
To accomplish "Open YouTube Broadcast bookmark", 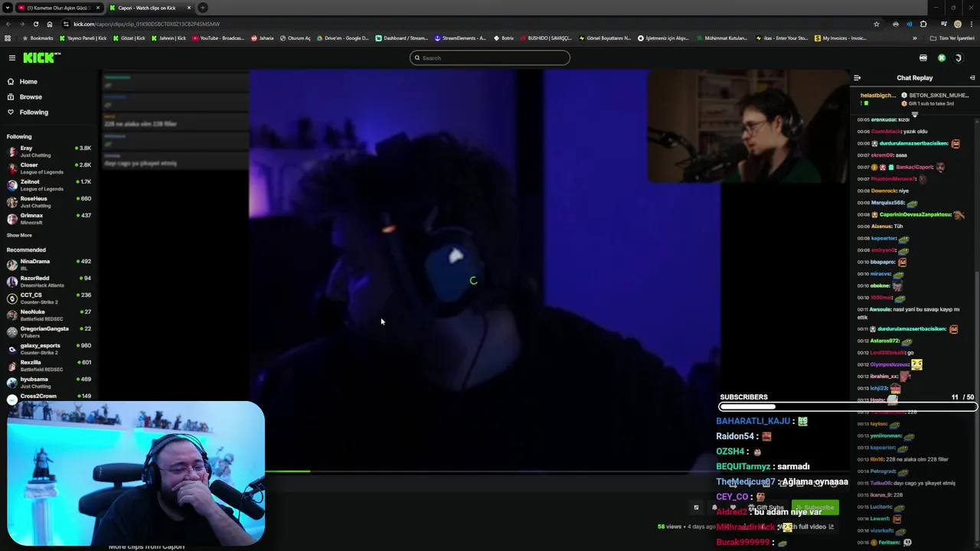I will (x=218, y=37).
